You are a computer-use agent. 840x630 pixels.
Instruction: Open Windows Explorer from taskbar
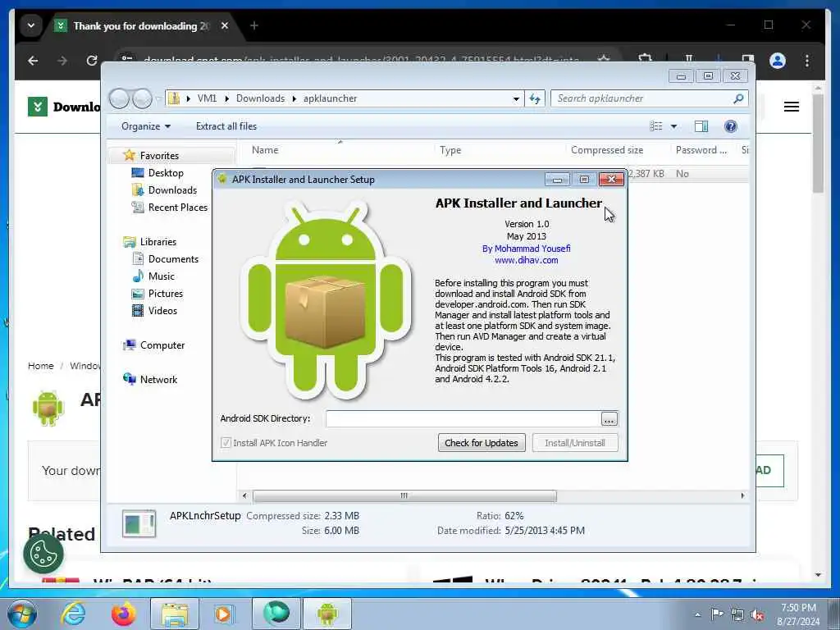pyautogui.click(x=175, y=614)
